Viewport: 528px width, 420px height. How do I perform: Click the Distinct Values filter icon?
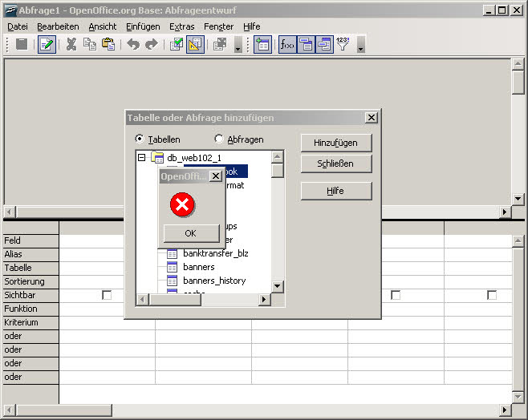[343, 45]
